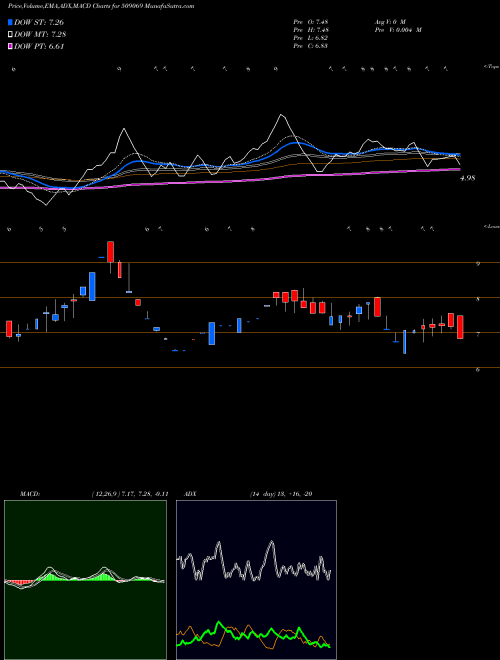Click inside the green MACD histogram panel
This screenshot has width=500, height=660.
(x=85, y=580)
